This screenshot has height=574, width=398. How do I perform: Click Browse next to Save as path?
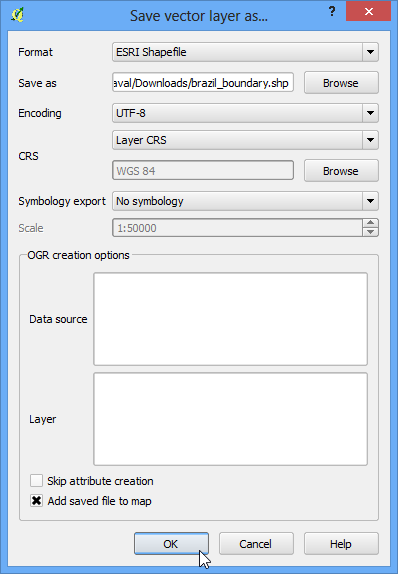point(341,83)
